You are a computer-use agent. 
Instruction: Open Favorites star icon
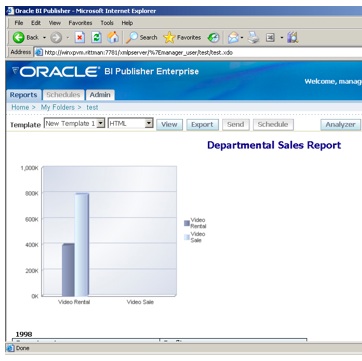pos(169,38)
